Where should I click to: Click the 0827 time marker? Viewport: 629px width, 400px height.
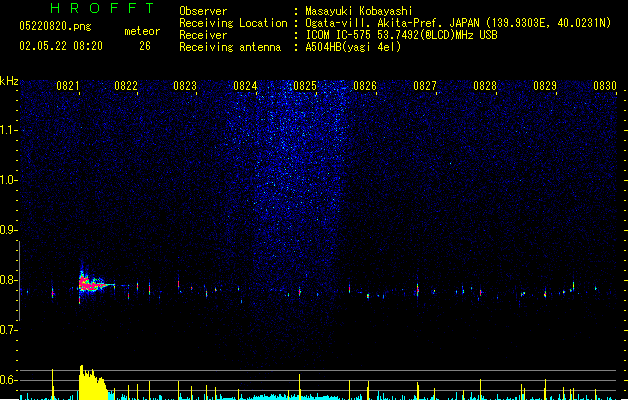tap(425, 86)
